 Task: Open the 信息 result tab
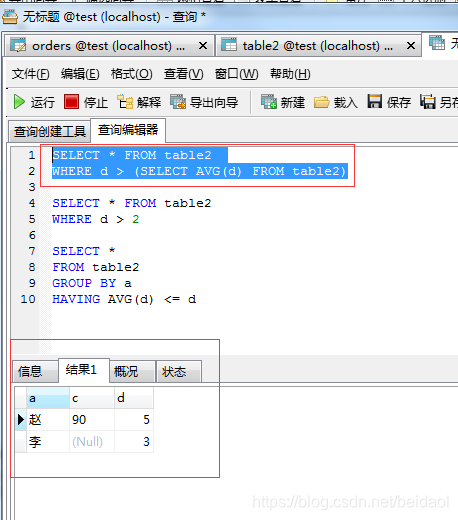[35, 371]
